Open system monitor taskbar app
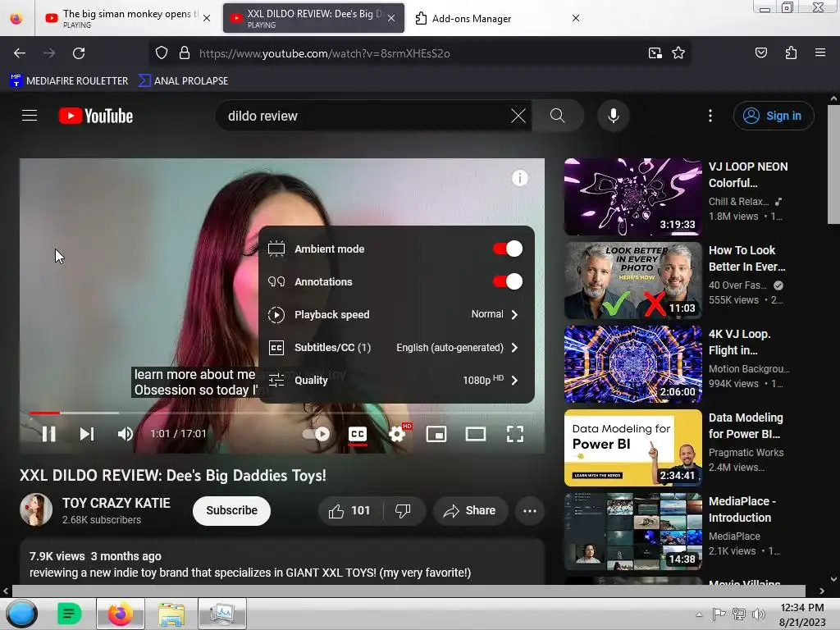Viewport: 840px width, 630px height. 221,614
